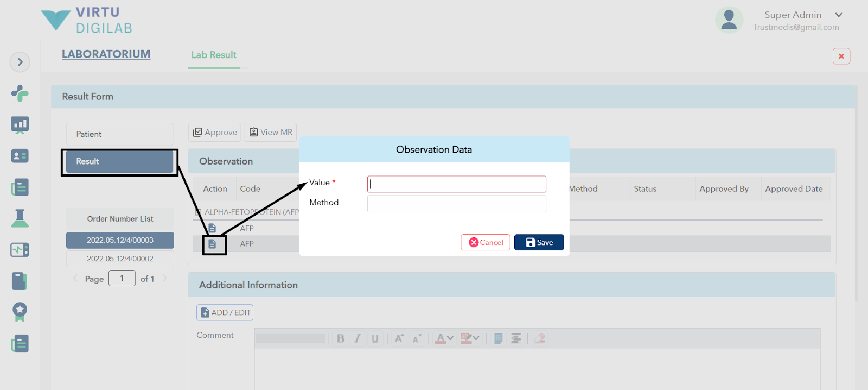
Task: Click the Approve button
Action: [215, 132]
